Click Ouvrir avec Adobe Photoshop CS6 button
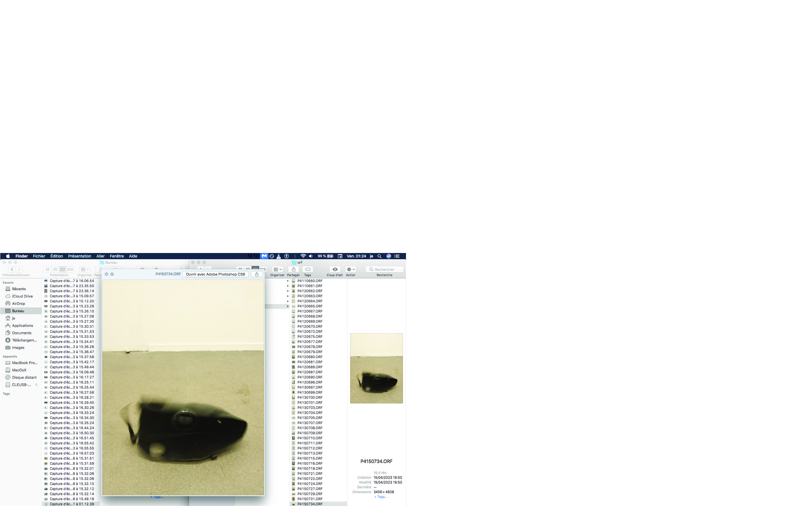This screenshot has width=812, height=506. (216, 274)
